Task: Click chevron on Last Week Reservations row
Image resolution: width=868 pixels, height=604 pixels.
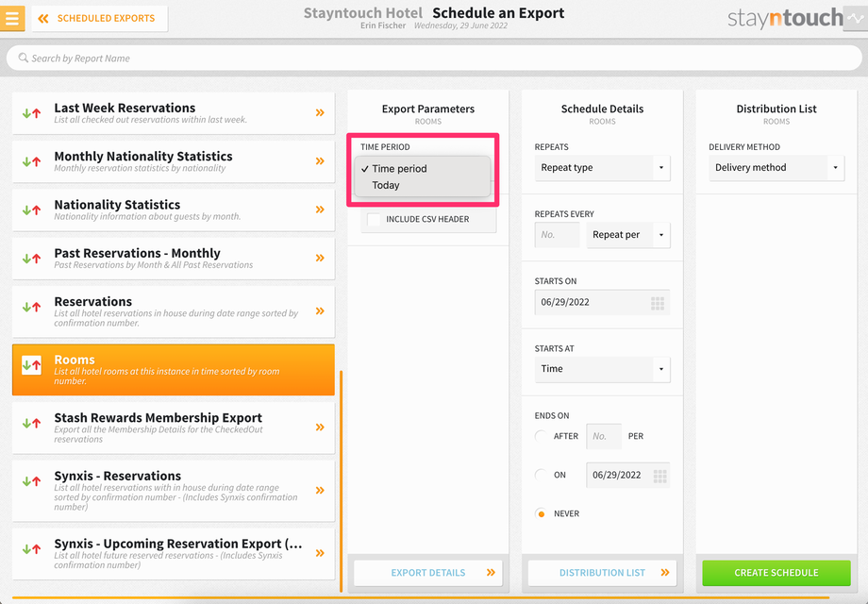Action: [320, 112]
